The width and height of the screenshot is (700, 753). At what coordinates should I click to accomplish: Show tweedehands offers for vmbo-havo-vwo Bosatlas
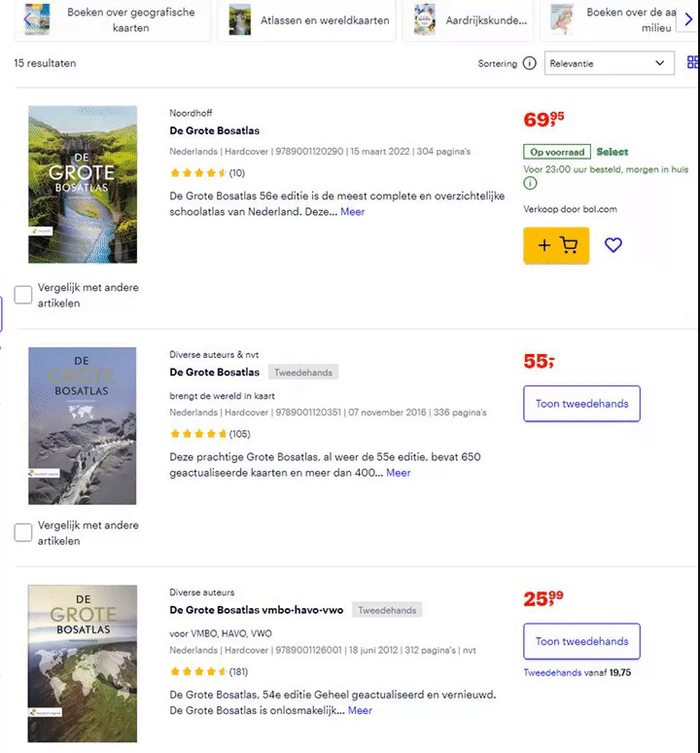(582, 641)
